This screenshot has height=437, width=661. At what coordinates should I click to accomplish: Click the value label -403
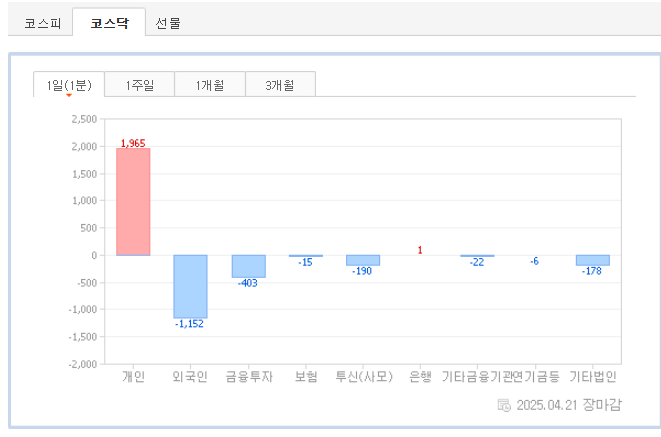pyautogui.click(x=248, y=283)
